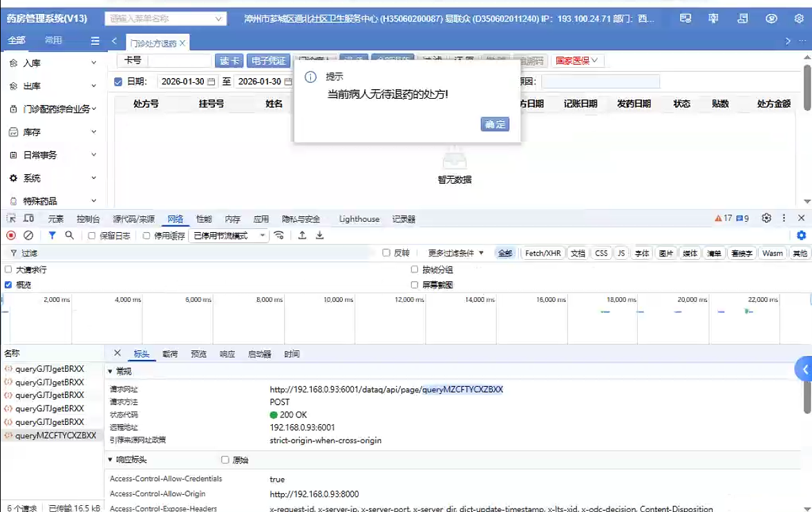Click the 电子凭证 button
The height and width of the screenshot is (512, 812).
pos(268,61)
